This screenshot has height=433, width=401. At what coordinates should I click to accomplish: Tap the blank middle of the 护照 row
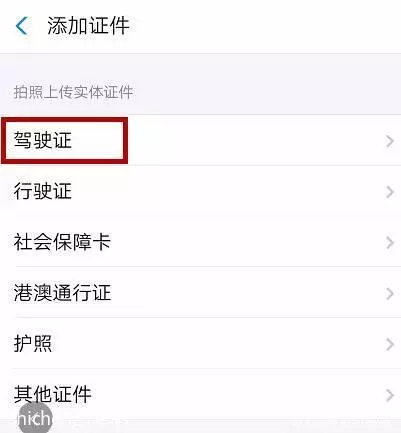[x=217, y=343]
